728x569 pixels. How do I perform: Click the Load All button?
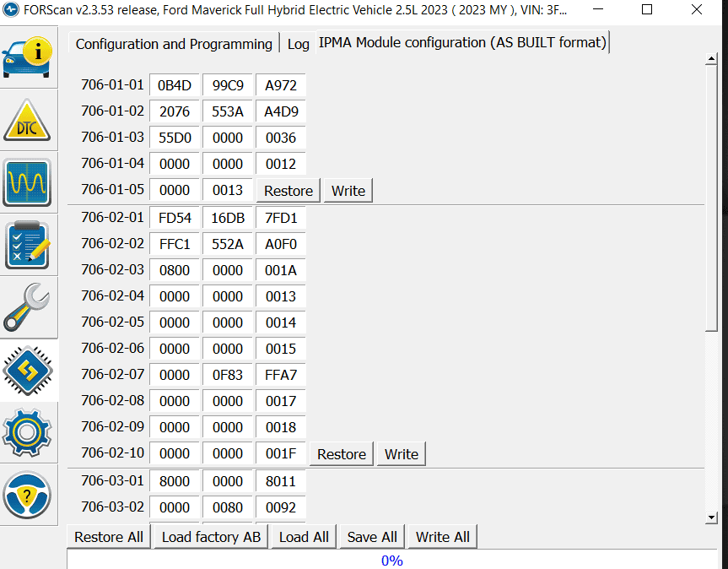point(304,536)
